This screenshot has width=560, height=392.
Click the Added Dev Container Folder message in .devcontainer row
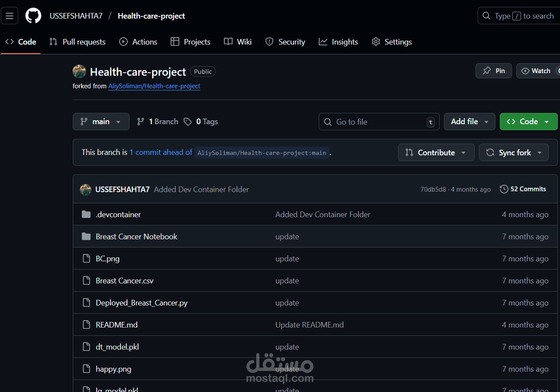click(323, 215)
